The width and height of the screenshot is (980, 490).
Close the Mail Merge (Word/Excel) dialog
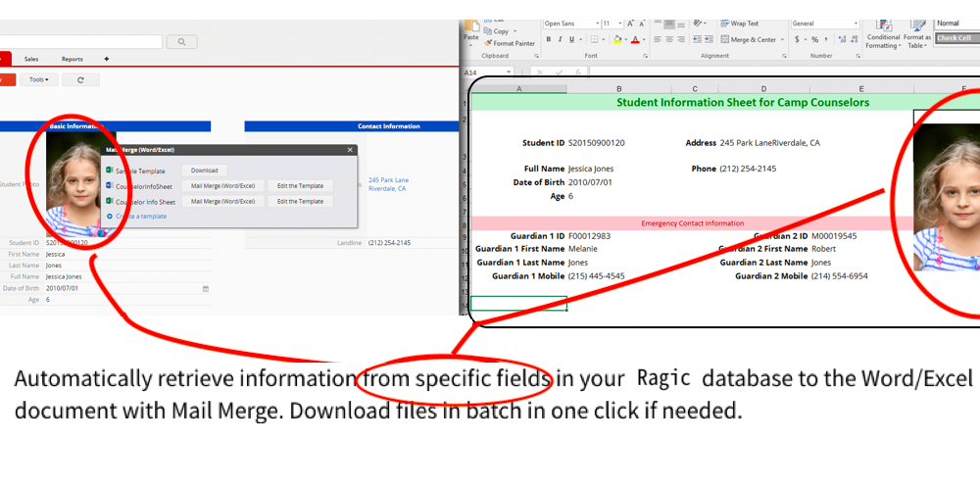click(350, 150)
